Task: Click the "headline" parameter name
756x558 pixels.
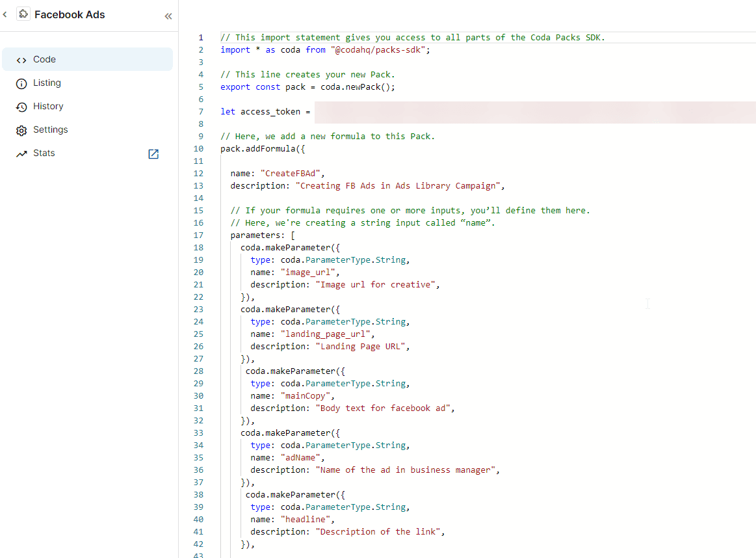Action: click(306, 520)
